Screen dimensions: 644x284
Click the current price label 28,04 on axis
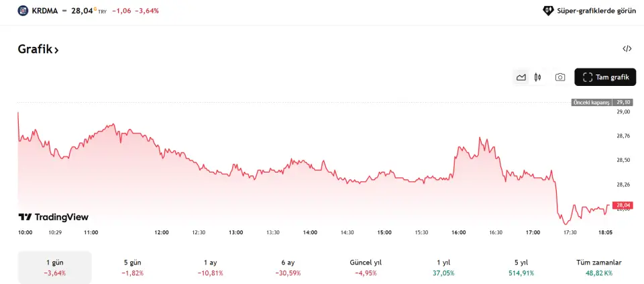[623, 205]
